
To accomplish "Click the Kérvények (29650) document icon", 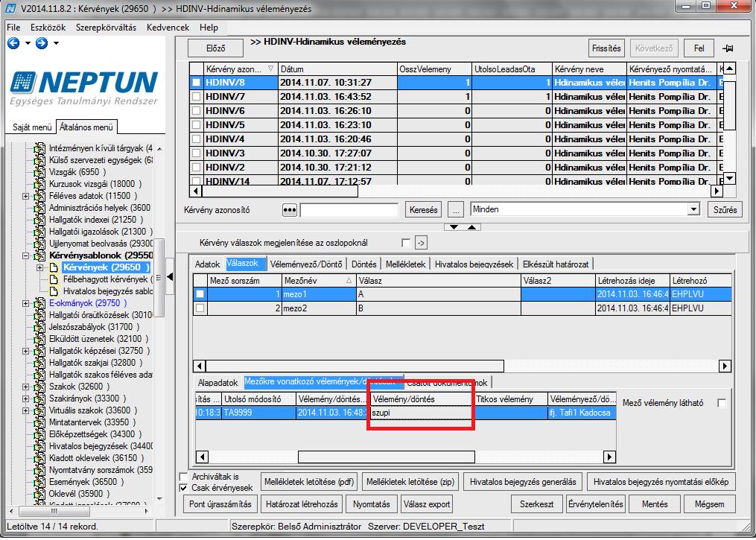I will click(54, 267).
